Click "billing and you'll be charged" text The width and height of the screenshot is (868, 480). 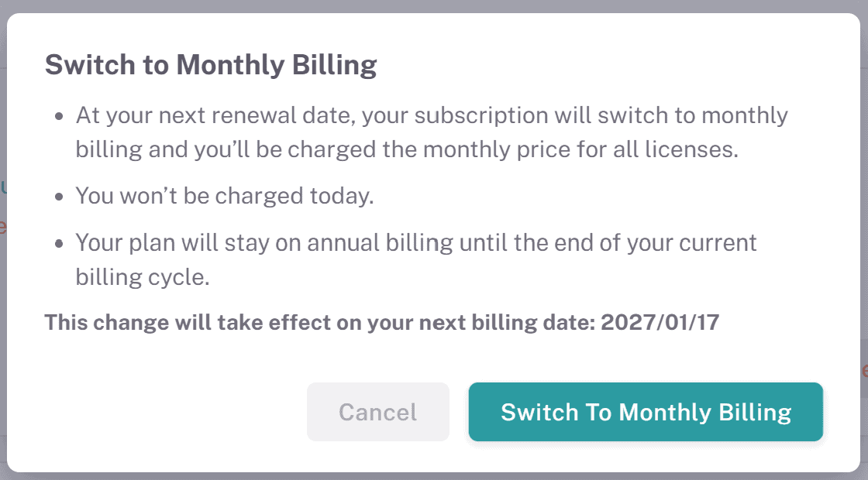[230, 149]
